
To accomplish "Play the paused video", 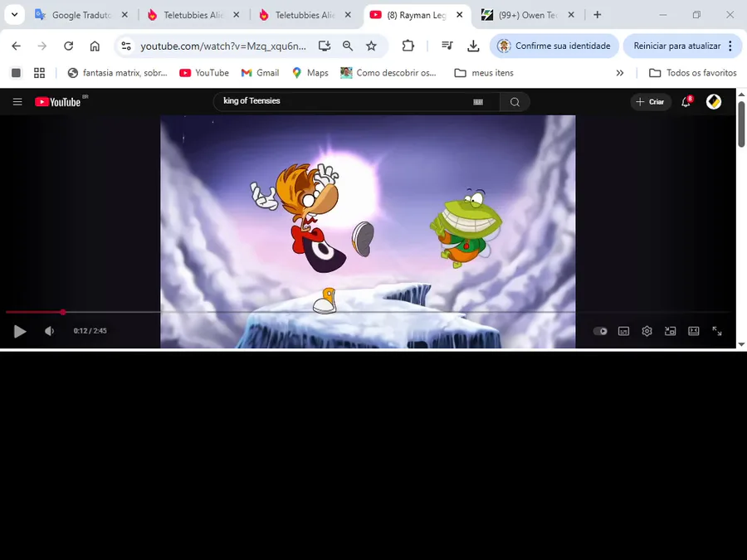I will [x=20, y=331].
